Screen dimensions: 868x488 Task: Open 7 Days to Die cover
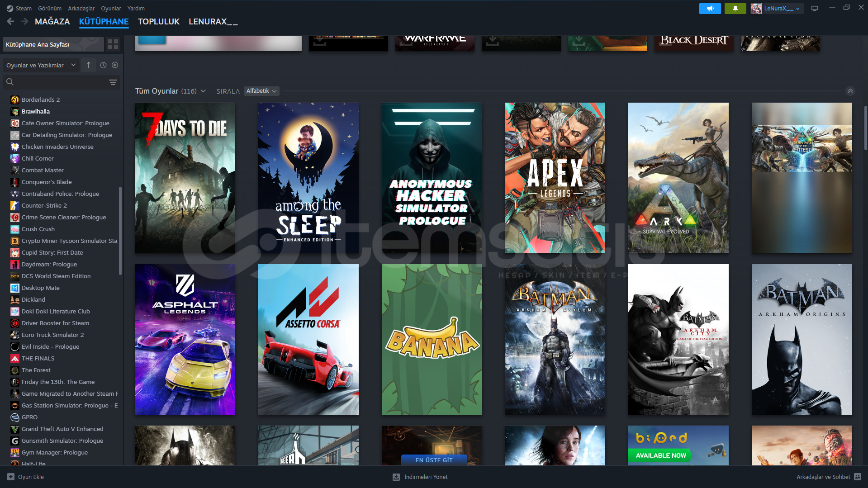click(x=185, y=178)
